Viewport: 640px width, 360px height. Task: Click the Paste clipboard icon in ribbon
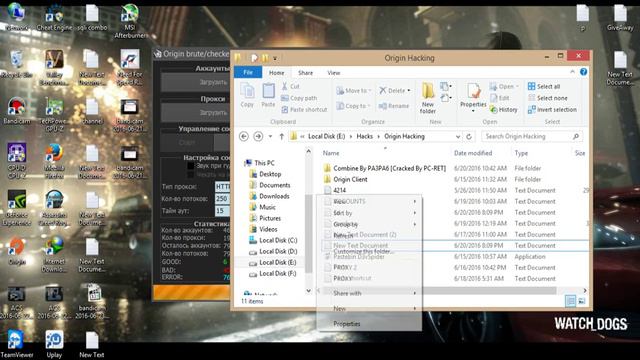[268, 95]
